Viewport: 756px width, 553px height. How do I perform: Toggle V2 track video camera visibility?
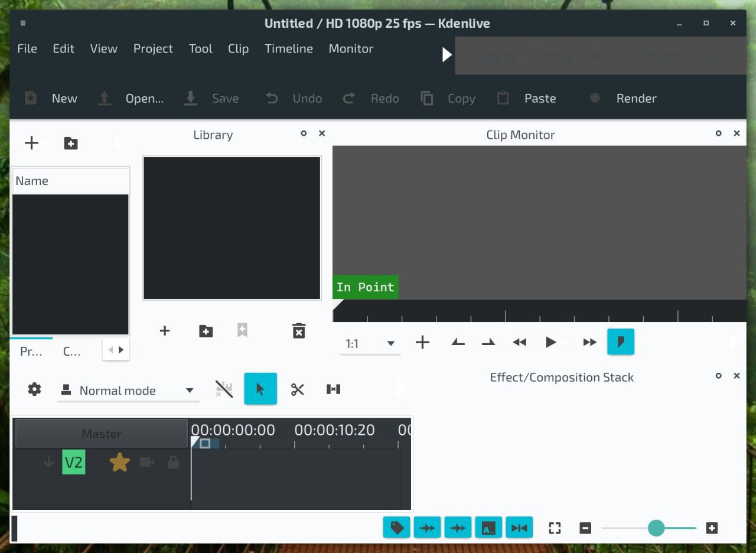[x=147, y=462]
